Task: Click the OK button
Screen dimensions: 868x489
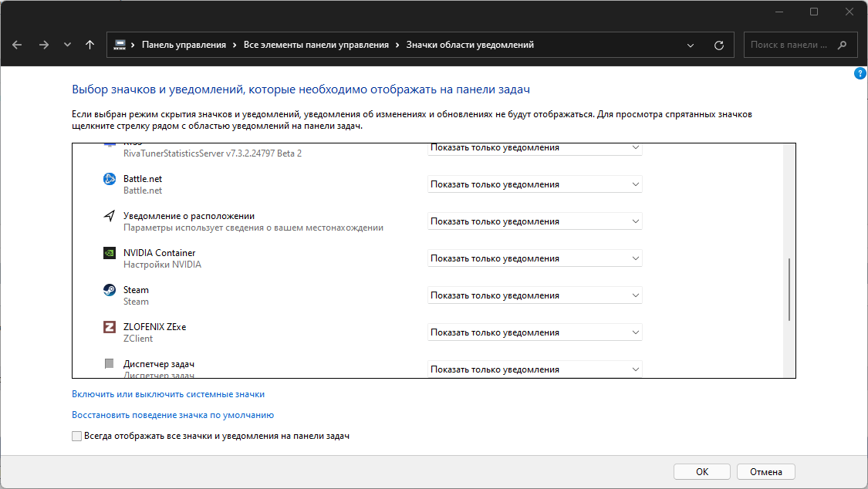Action: 701,471
